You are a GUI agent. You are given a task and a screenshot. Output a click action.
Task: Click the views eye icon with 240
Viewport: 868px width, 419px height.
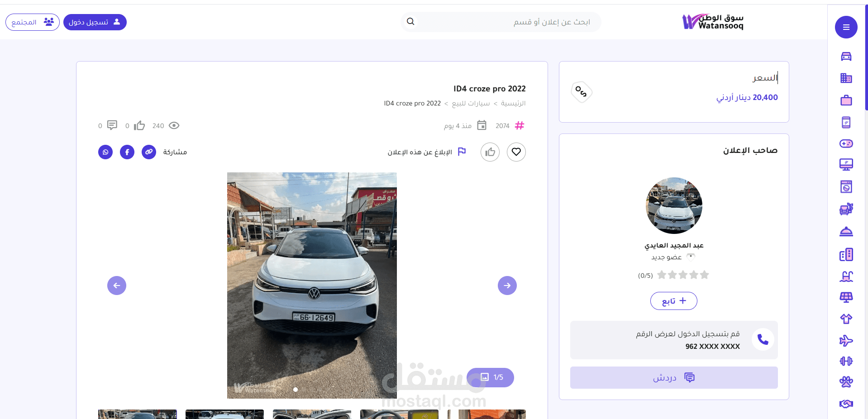tap(174, 125)
